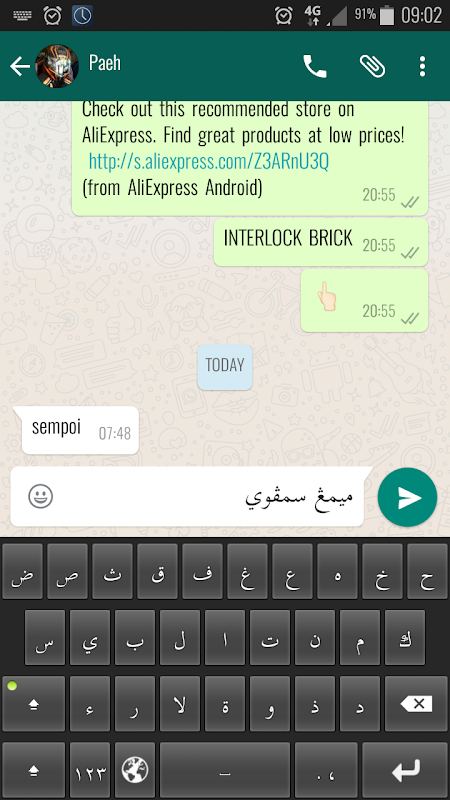Screen dimensions: 450x800
Task: Toggle the shift key with green indicator
Action: point(34,704)
